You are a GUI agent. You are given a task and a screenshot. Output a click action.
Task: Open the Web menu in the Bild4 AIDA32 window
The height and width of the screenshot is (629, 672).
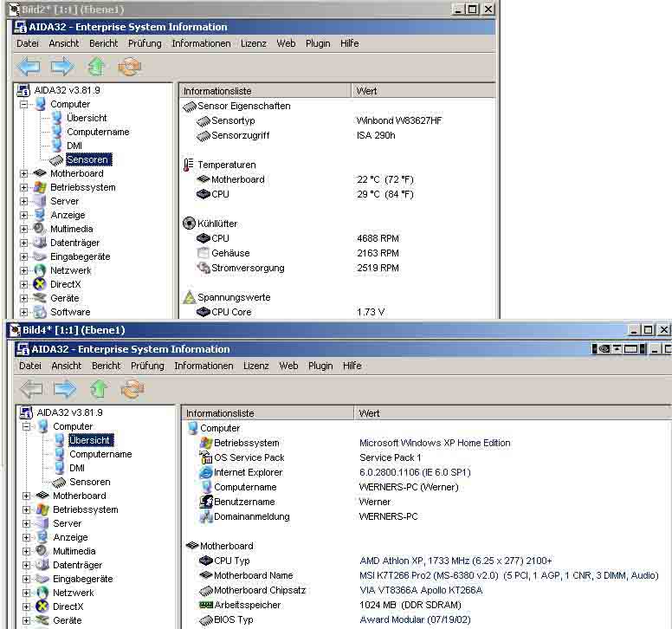[x=288, y=366]
